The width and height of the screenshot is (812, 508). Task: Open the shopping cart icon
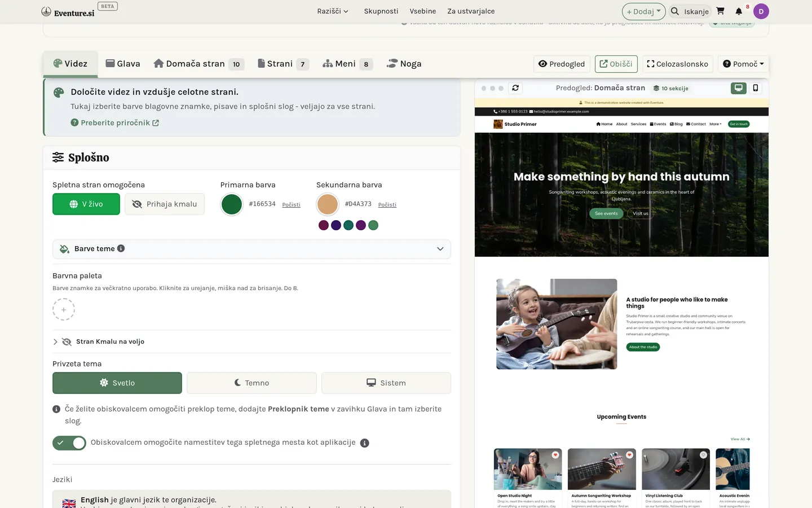tap(720, 11)
